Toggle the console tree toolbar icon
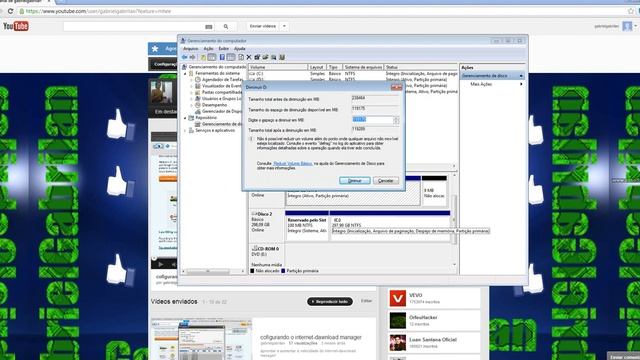 tap(211, 57)
